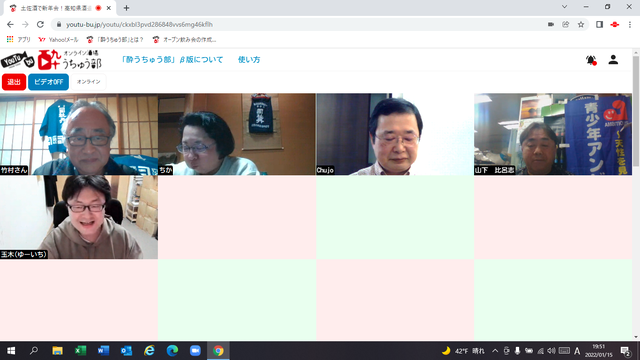Click the camera permission icon in address bar
The image size is (640, 360).
tap(551, 24)
